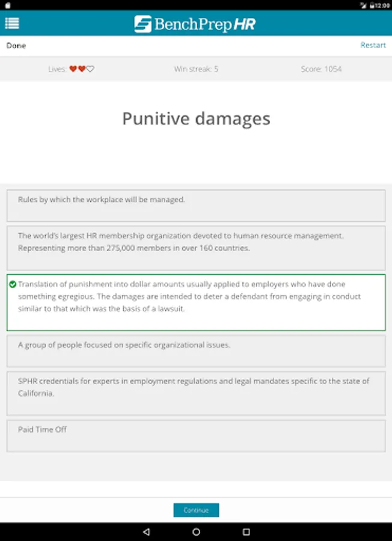
Task: Choose the 'world's largest HR membership' answer
Action: tap(196, 248)
